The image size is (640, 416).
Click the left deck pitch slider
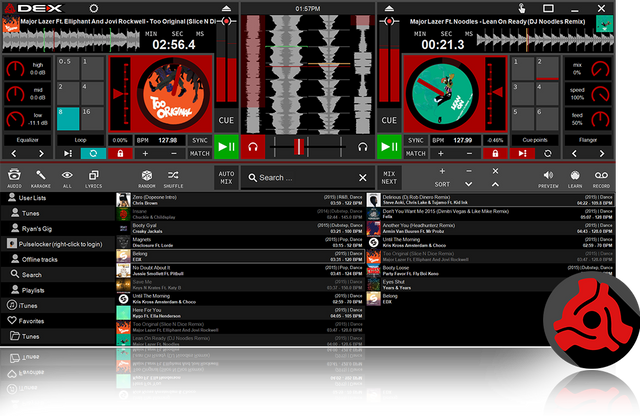228,60
